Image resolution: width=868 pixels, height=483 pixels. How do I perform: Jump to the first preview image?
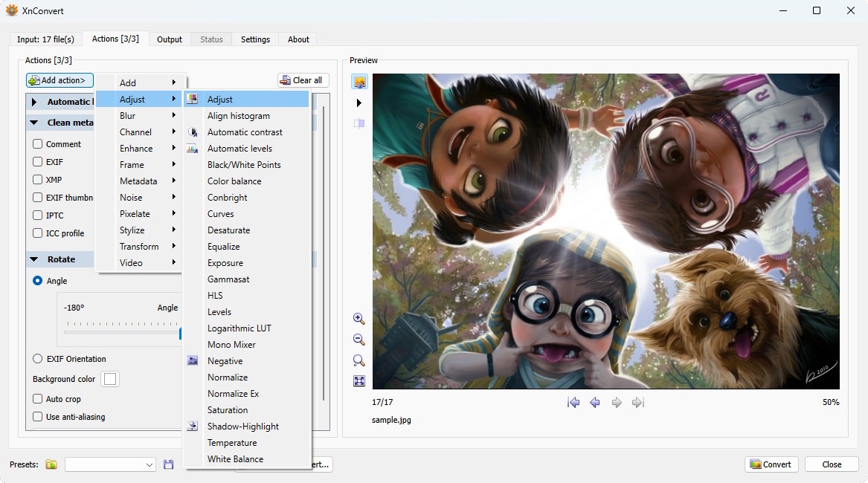tap(573, 402)
